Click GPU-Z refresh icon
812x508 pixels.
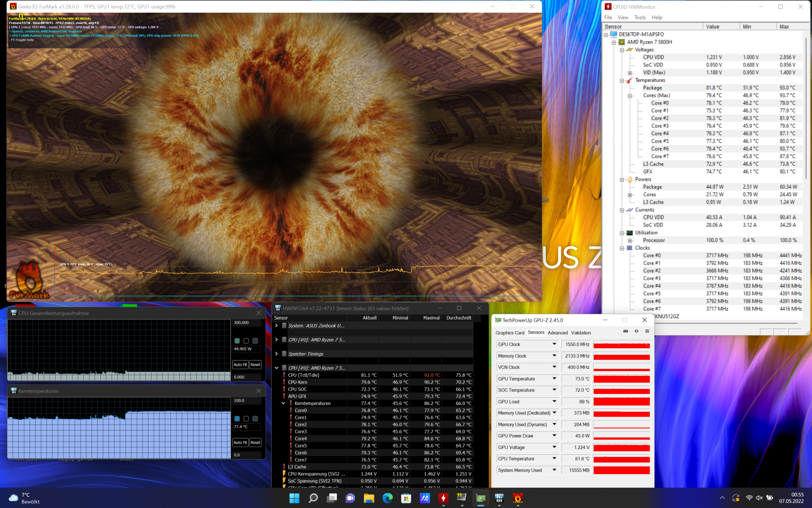(x=636, y=331)
